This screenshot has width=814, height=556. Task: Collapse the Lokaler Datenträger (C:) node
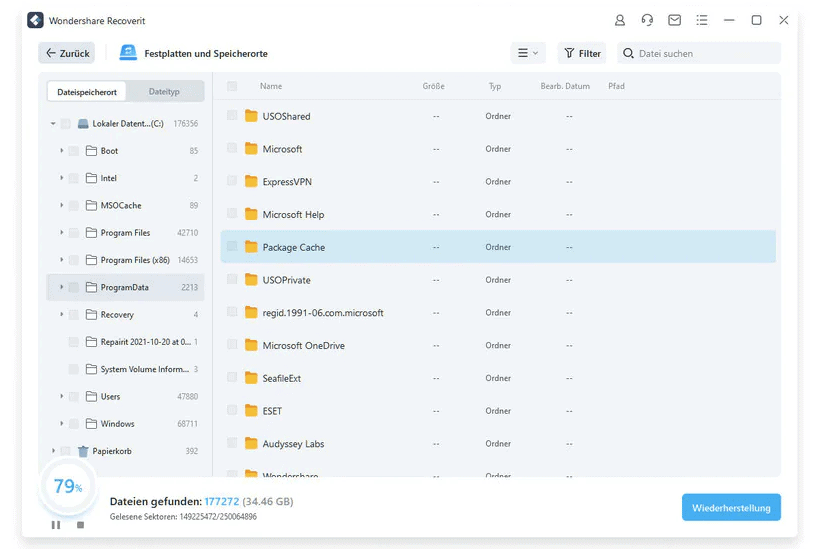point(53,124)
